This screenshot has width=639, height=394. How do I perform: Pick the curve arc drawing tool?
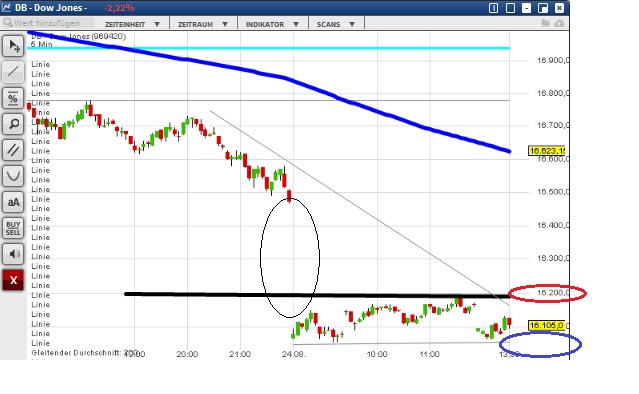point(13,176)
